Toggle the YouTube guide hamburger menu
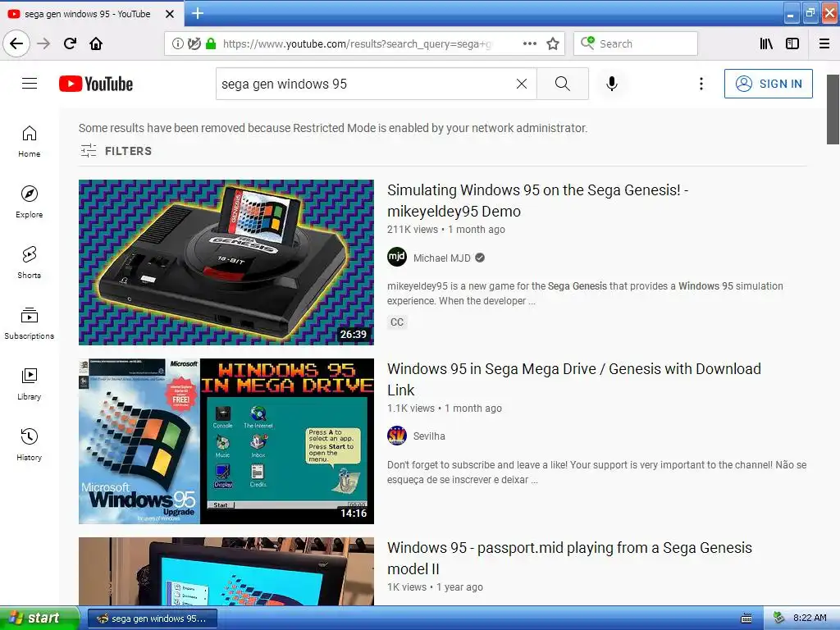This screenshot has height=630, width=840. 30,84
